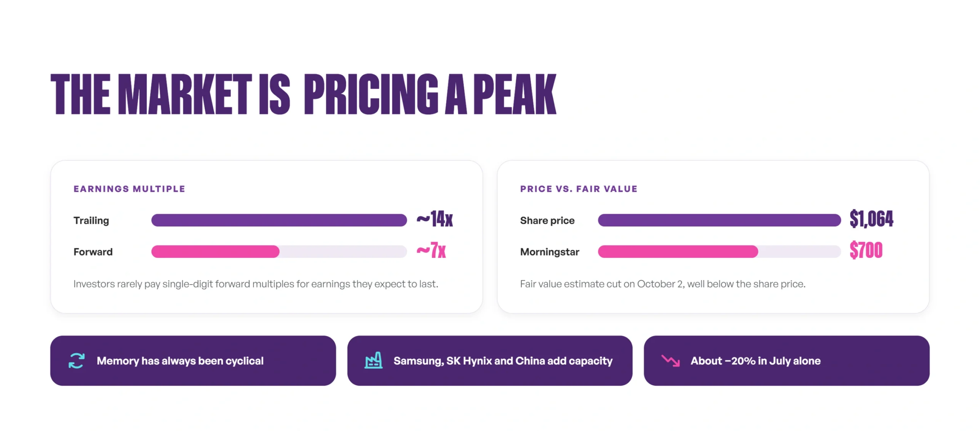
Task: Click the slide title The Market Is Pricing A Peak
Action: pos(303,94)
